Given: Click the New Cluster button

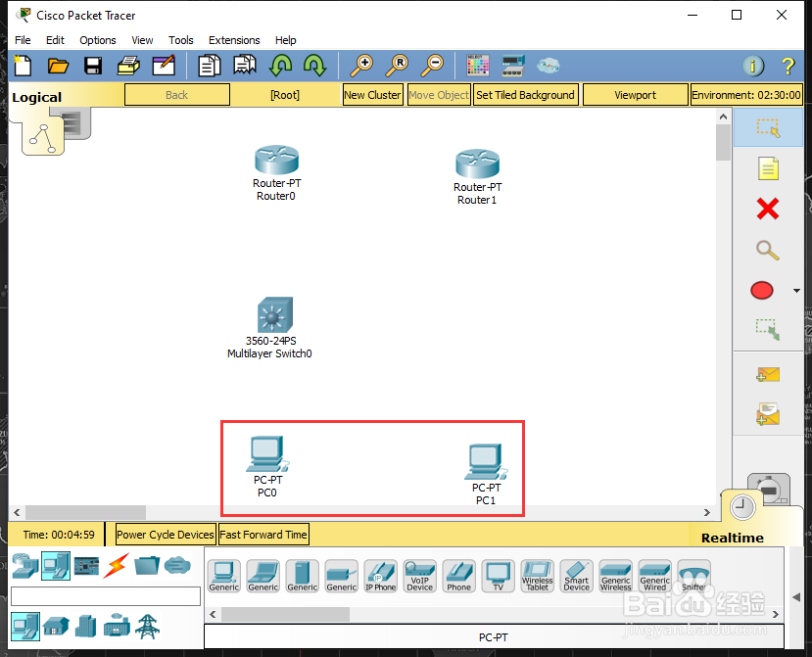Looking at the screenshot, I should pos(372,95).
